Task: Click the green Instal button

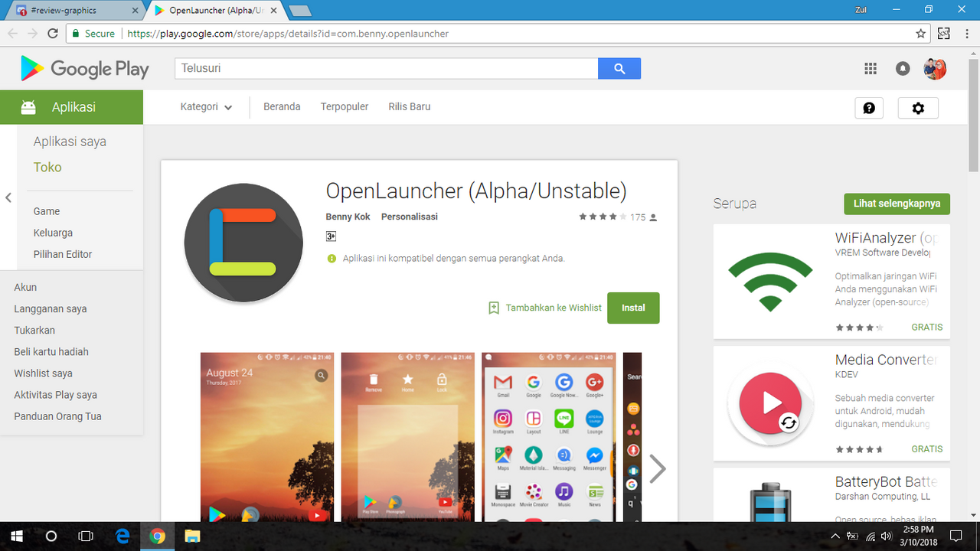Action: tap(633, 308)
